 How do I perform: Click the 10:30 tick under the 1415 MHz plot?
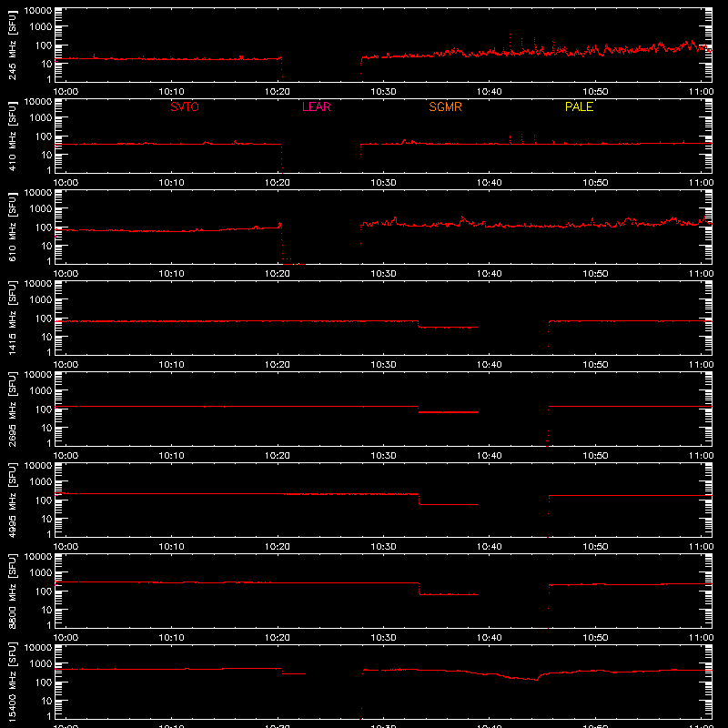[383, 365]
